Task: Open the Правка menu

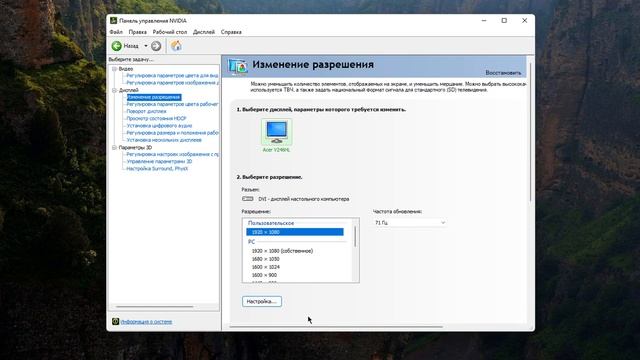Action: [138, 32]
